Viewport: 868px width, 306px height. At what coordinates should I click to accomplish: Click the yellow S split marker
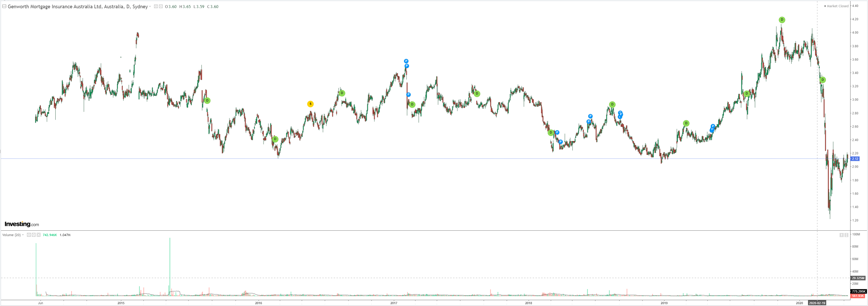tap(310, 104)
